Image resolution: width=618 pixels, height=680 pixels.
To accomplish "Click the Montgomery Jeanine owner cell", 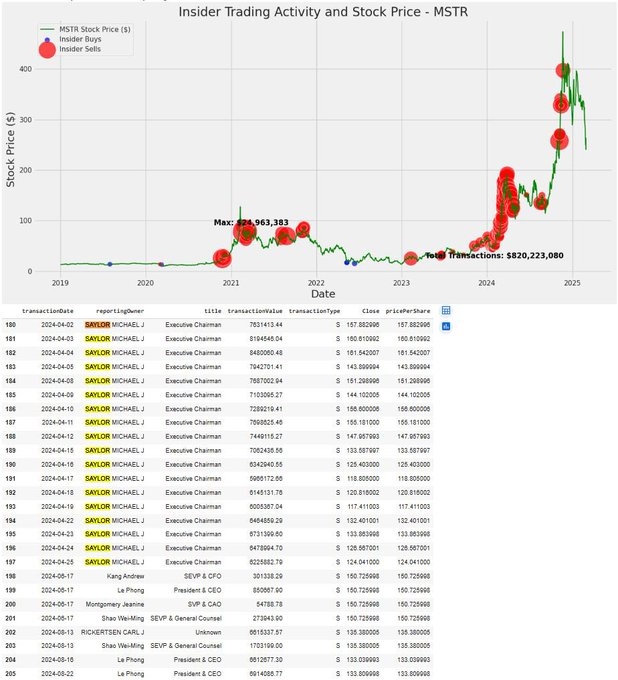I will click(114, 605).
